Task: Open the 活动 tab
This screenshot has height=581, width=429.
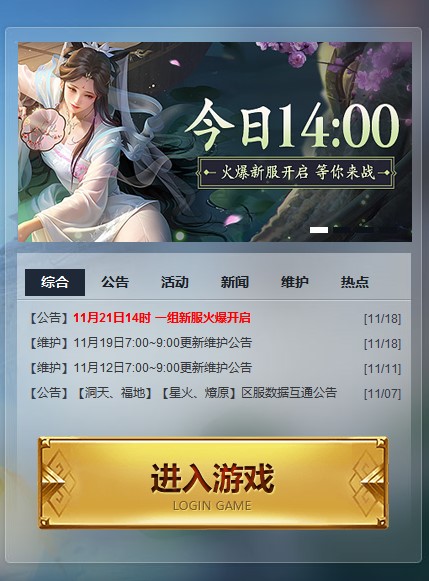Action: pos(175,282)
